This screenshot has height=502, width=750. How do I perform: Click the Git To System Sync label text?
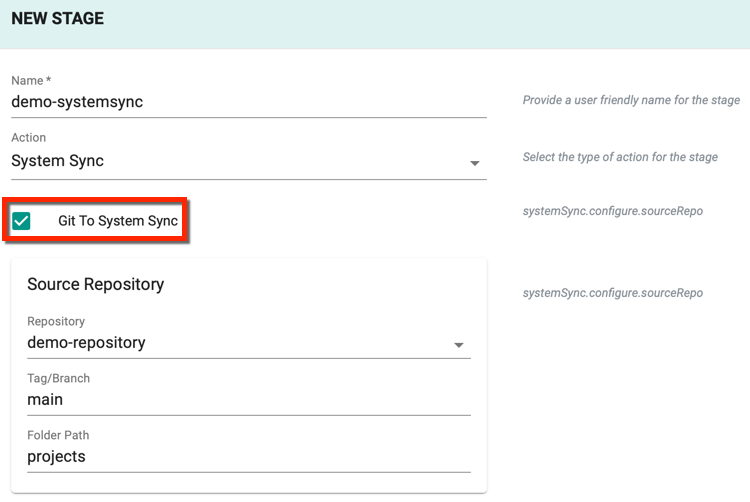[118, 220]
